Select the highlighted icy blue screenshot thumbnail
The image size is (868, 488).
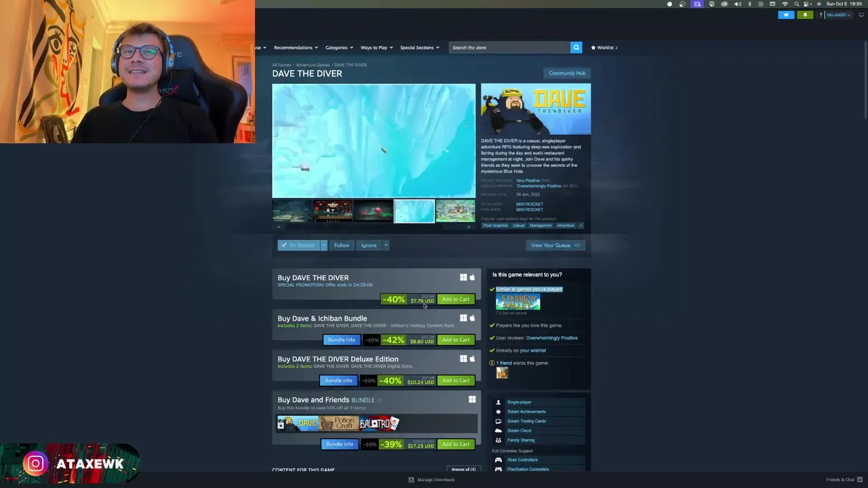click(414, 211)
